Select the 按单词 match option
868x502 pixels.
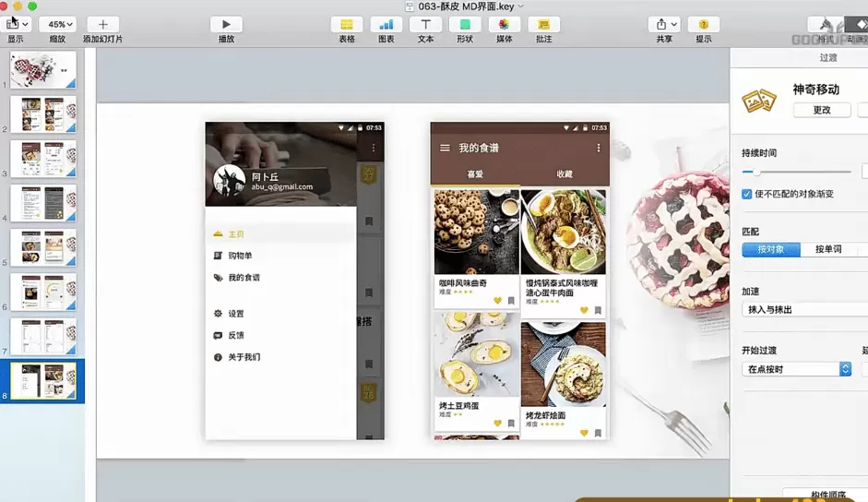pyautogui.click(x=827, y=249)
